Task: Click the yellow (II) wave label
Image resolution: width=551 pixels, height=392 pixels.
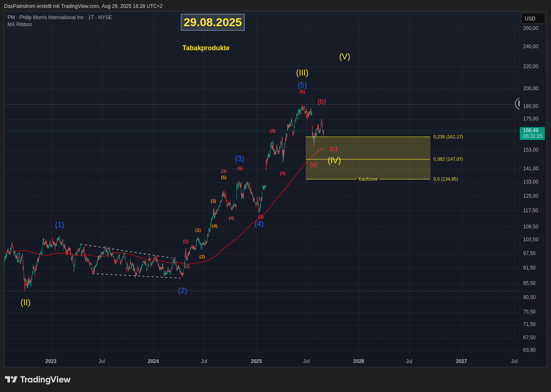Action: pyautogui.click(x=25, y=302)
